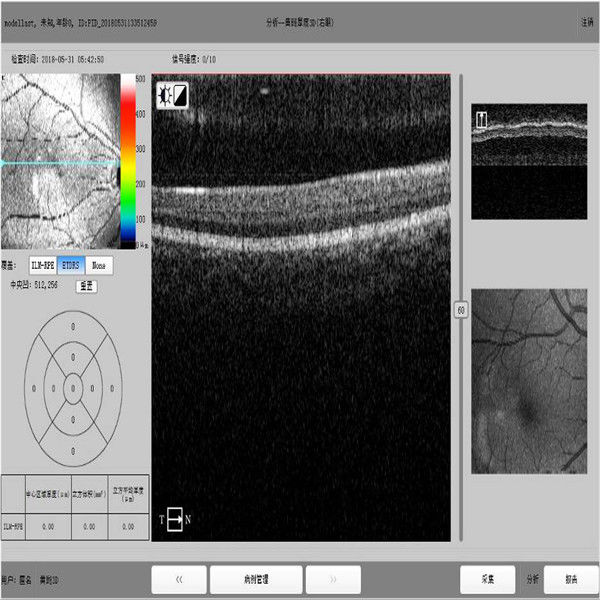Click the center circle of ETDRS grid

[72, 386]
